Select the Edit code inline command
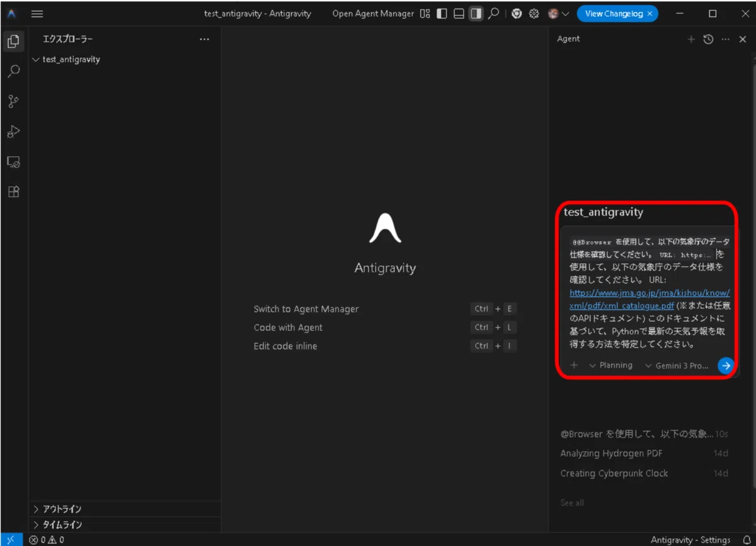The height and width of the screenshot is (546, 756). pos(285,346)
